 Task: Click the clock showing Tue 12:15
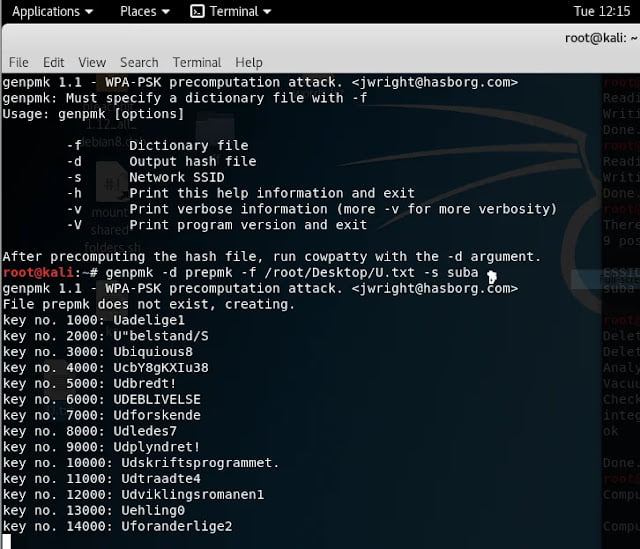point(602,11)
